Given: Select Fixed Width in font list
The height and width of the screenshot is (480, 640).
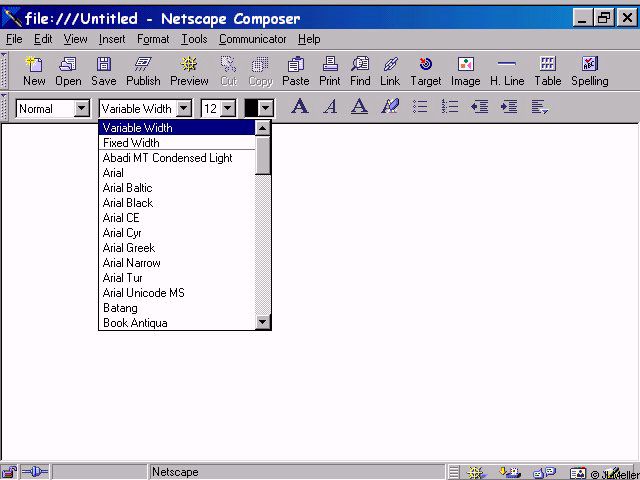Looking at the screenshot, I should click(177, 143).
